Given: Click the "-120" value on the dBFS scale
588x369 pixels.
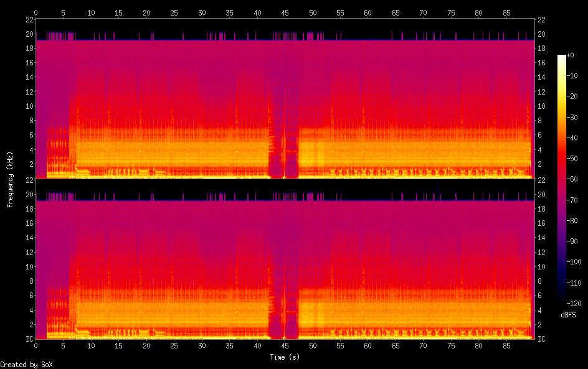Looking at the screenshot, I should tap(574, 303).
